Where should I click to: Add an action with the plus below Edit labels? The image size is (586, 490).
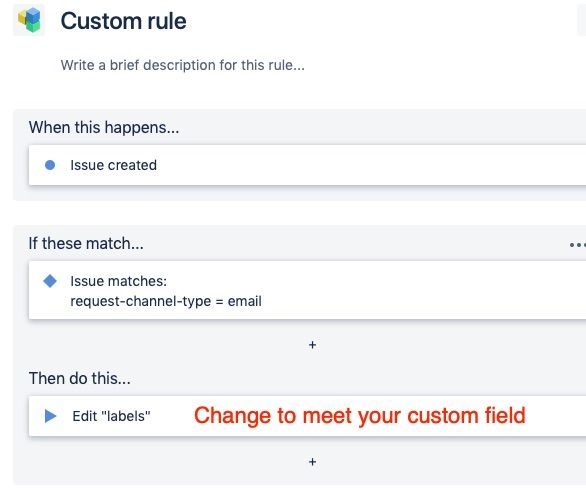312,462
